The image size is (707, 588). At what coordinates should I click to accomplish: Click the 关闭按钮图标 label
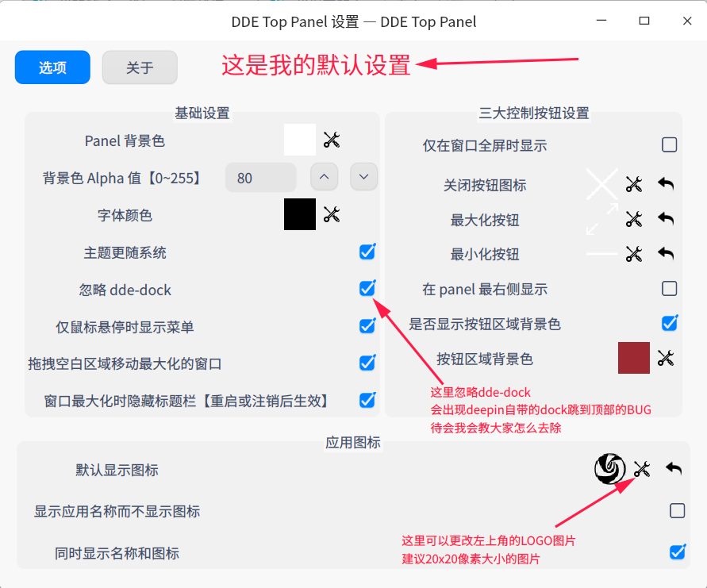[x=485, y=185]
